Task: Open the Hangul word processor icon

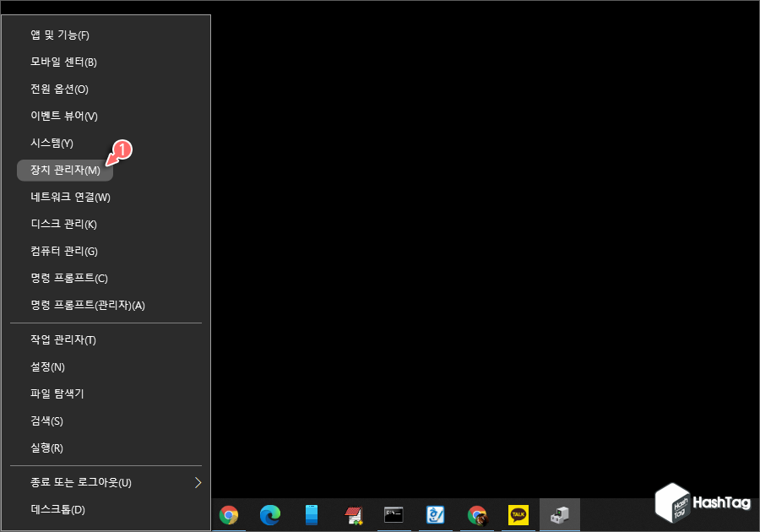Action: click(x=435, y=514)
